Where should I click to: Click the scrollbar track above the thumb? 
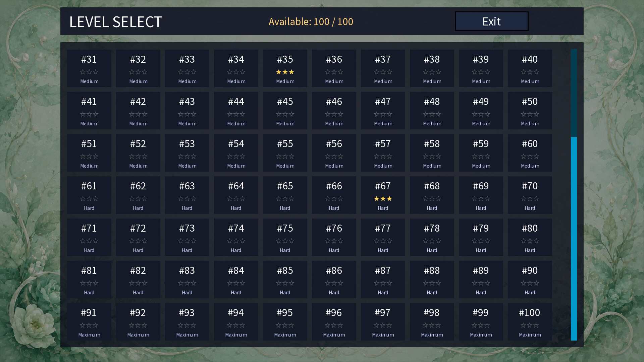574,93
